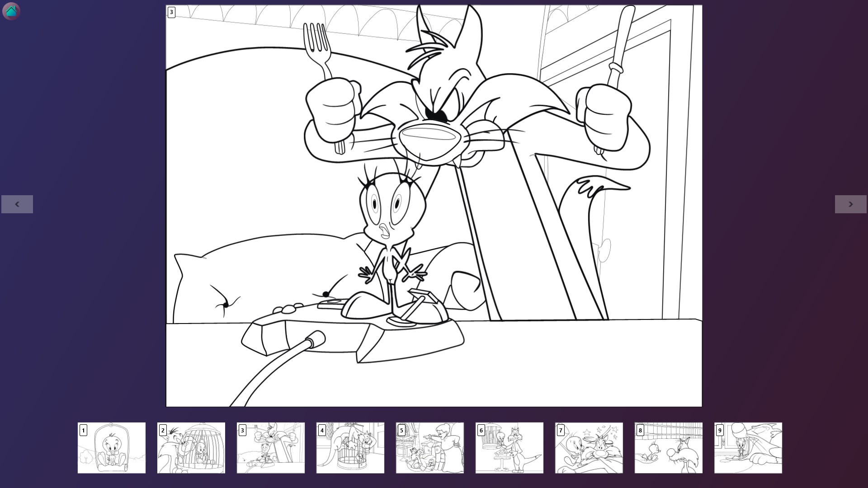
Task: Choose thumbnail 7 with stars
Action: pyautogui.click(x=589, y=448)
